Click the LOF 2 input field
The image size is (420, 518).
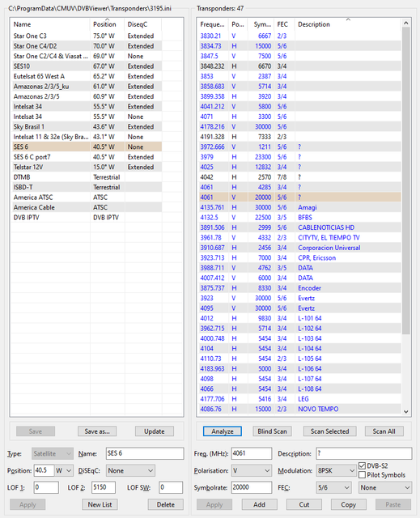coord(104,487)
